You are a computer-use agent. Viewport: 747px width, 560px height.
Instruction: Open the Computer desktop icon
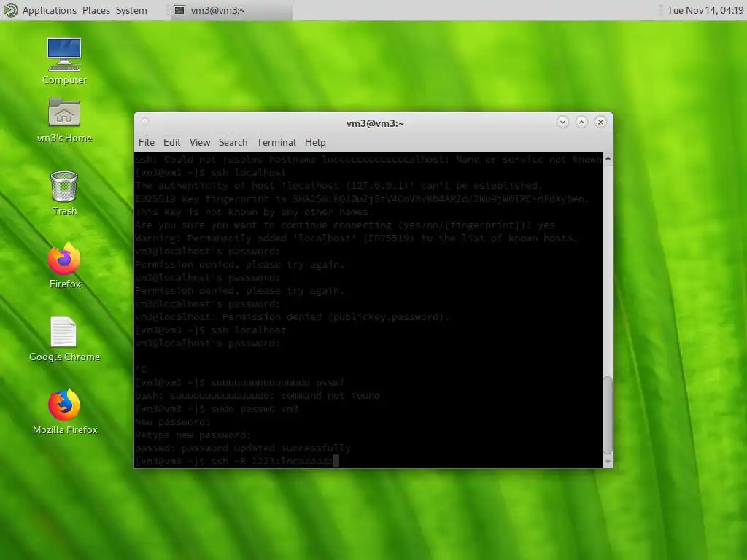pyautogui.click(x=64, y=61)
